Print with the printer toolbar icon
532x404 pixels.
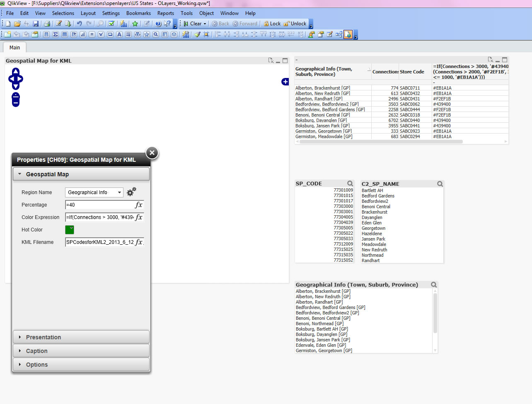tap(47, 24)
